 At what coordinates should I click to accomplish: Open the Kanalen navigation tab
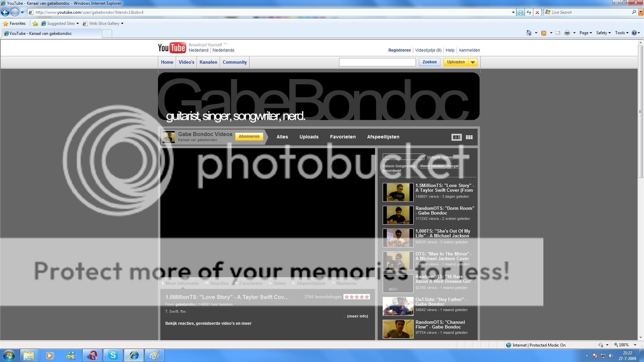coord(208,62)
